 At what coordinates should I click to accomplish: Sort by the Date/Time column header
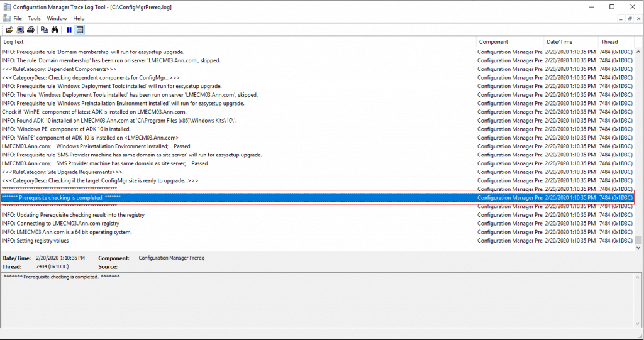571,42
